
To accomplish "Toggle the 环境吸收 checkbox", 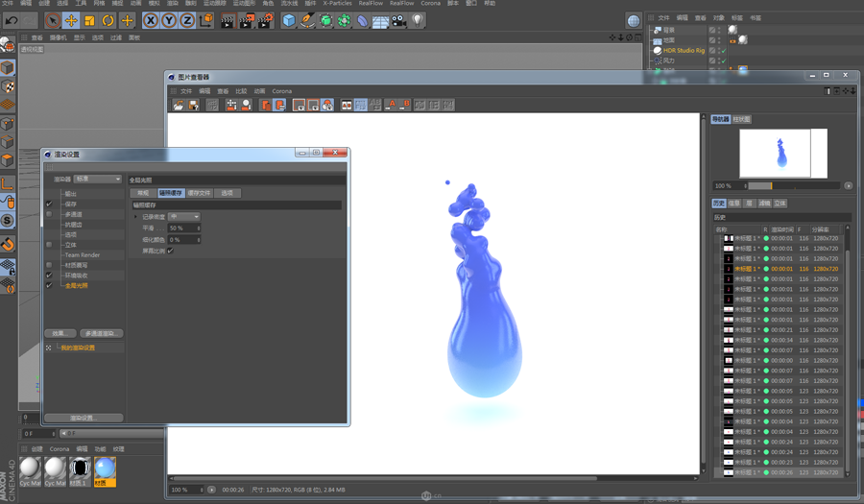I will 49,275.
